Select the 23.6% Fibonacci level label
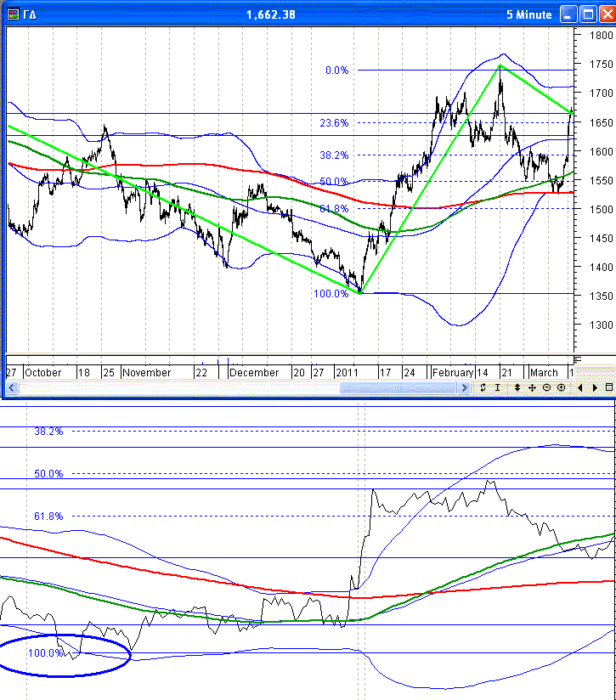Image resolution: width=616 pixels, height=700 pixels. coord(334,123)
